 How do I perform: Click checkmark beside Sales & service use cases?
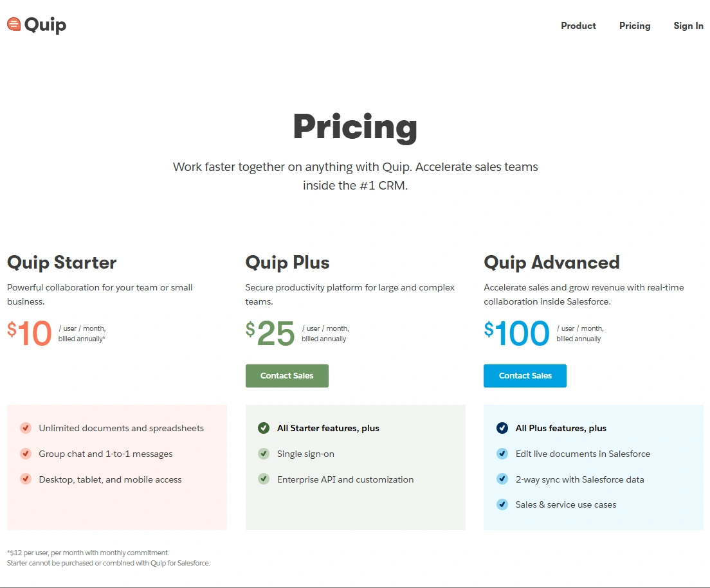pos(502,504)
